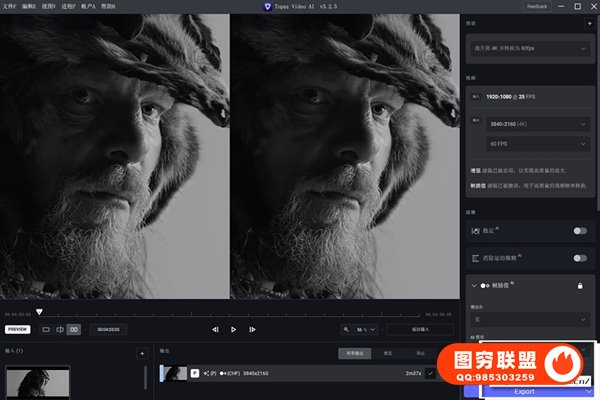Viewport: 600px width, 400px height.
Task: Click the Feedback button
Action: (x=537, y=6)
